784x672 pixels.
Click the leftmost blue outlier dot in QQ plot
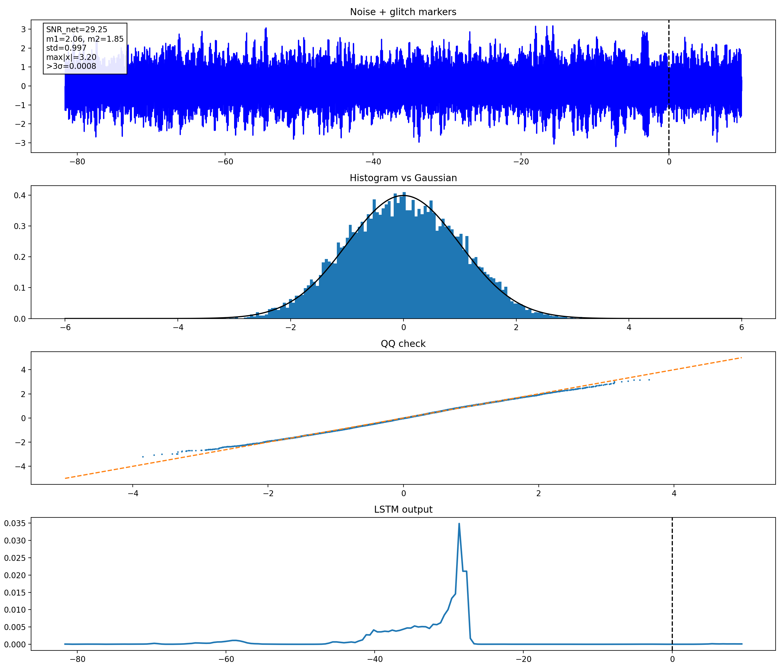[x=143, y=457]
